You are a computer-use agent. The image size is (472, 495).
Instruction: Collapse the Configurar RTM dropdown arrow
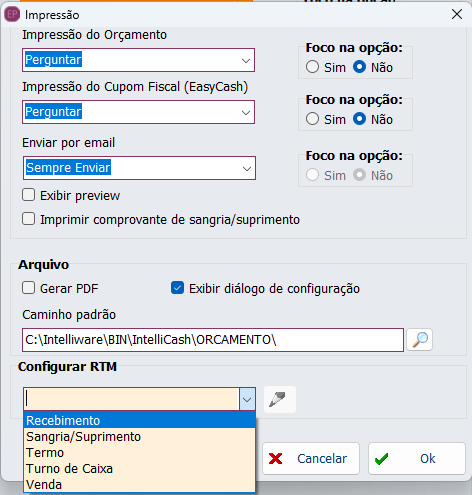point(247,399)
